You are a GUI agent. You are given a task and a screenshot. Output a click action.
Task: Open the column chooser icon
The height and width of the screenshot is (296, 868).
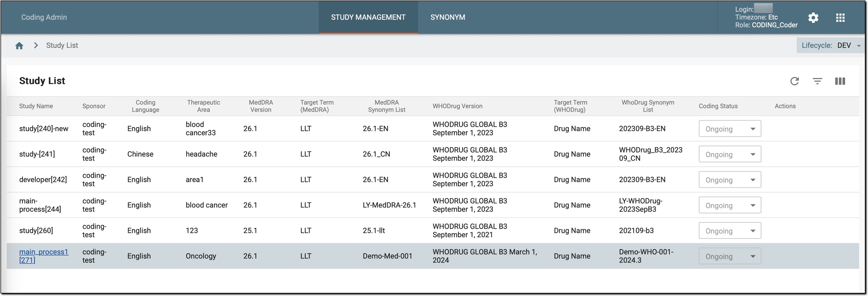[840, 81]
